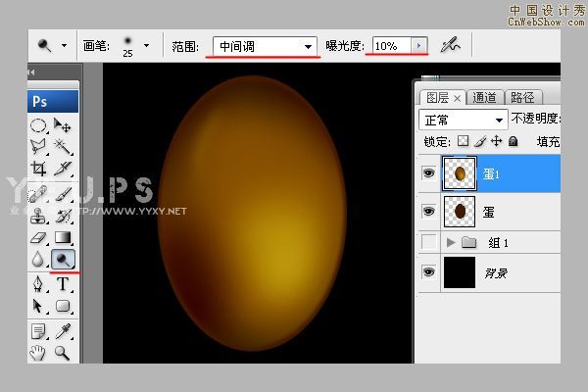The image size is (588, 392).
Task: Select the Move tool
Action: [x=63, y=125]
